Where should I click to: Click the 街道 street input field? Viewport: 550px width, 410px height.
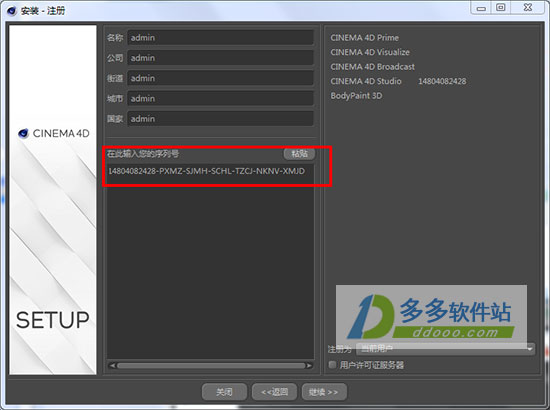click(x=220, y=78)
